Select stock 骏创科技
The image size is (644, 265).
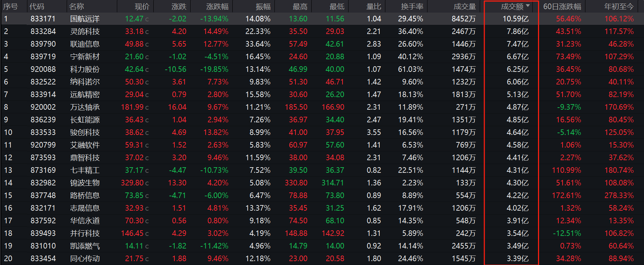[85, 132]
